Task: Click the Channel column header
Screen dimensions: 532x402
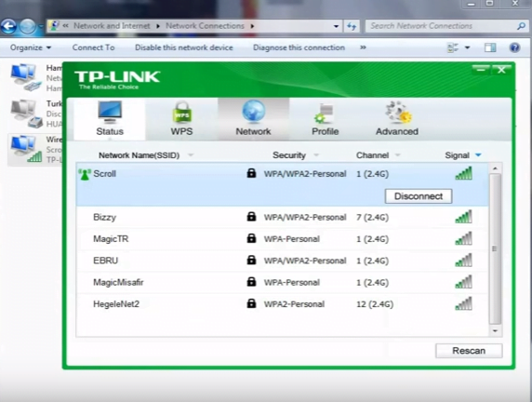Action: (372, 155)
